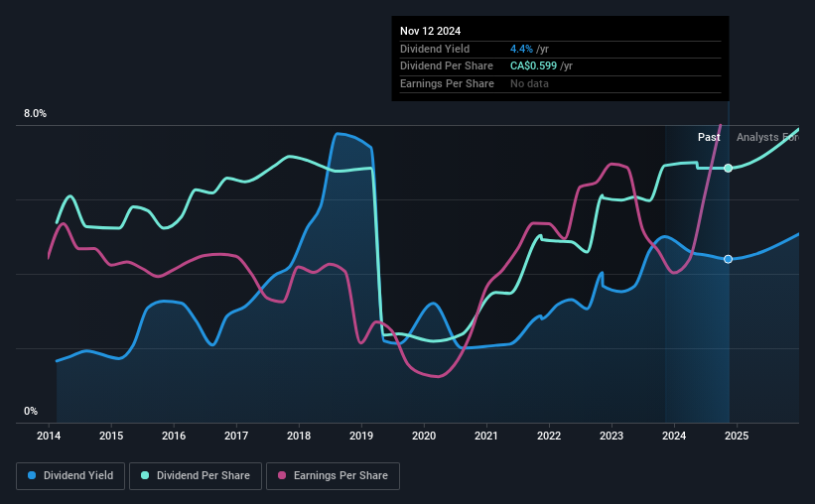Screen dimensions: 815x504
Task: Select the Dividend Per Share data point marker
Action: tap(729, 168)
